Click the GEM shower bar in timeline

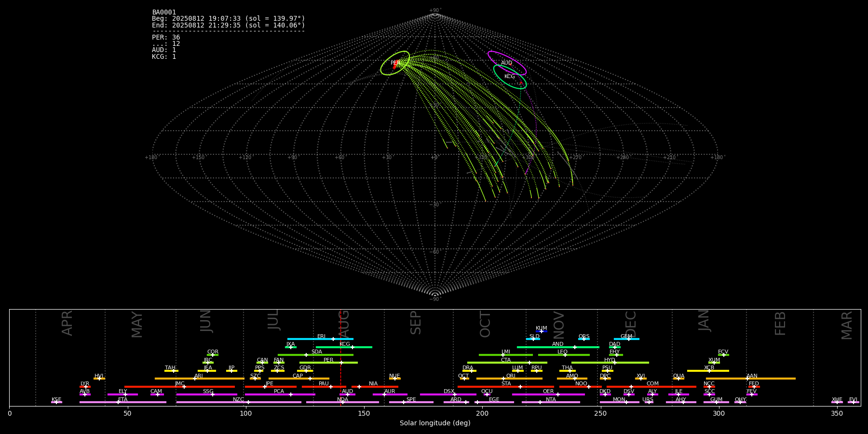pos(626,339)
